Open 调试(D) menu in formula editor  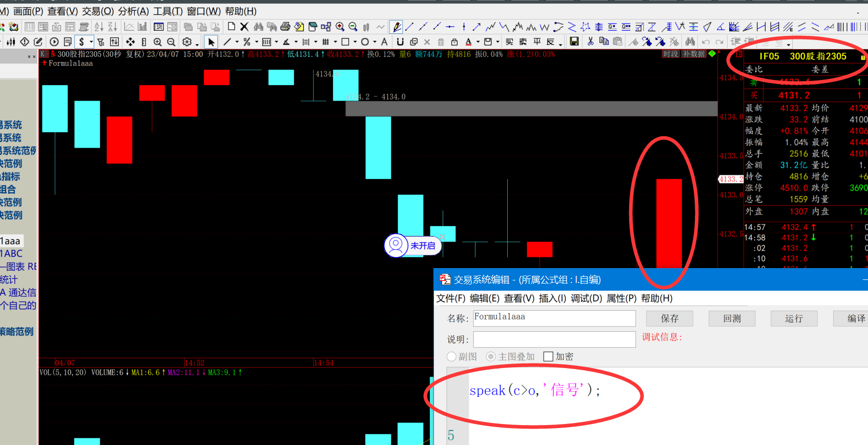pyautogui.click(x=586, y=298)
